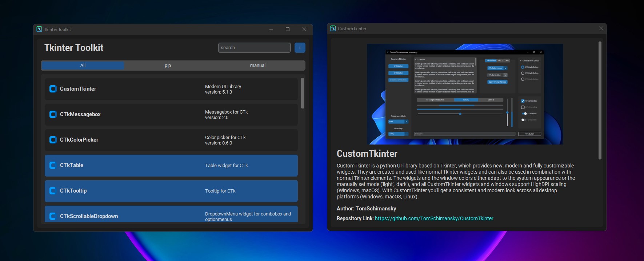This screenshot has height=261, width=644.
Task: Maximize the Tkinter Toolkit window
Action: click(x=288, y=29)
